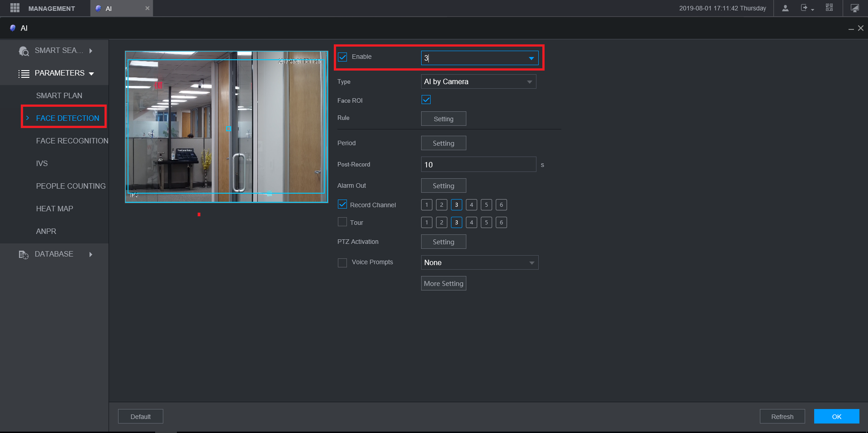The width and height of the screenshot is (868, 433).
Task: Toggle the Face ROI checkbox
Action: pyautogui.click(x=426, y=100)
